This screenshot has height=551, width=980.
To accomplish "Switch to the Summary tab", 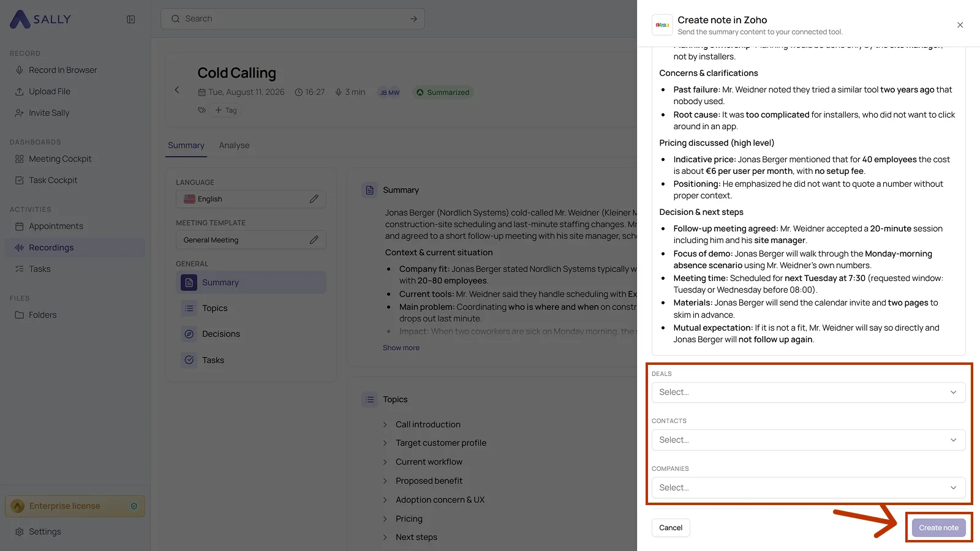I will [x=186, y=146].
